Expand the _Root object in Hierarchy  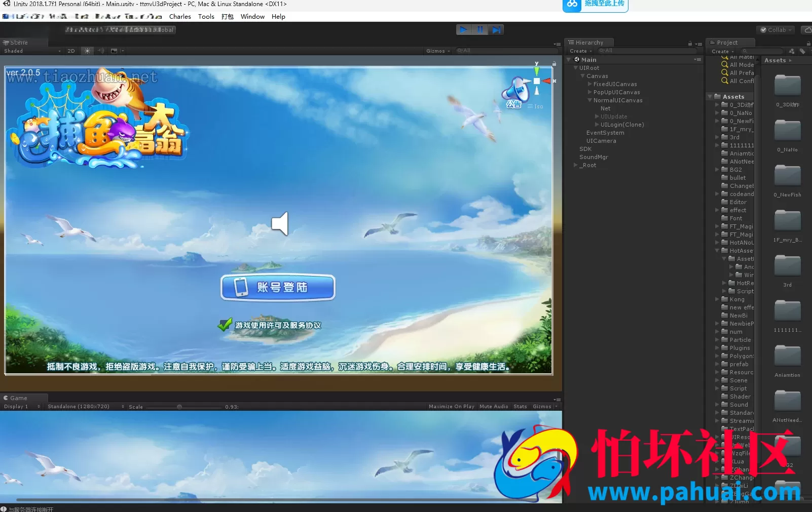click(575, 165)
